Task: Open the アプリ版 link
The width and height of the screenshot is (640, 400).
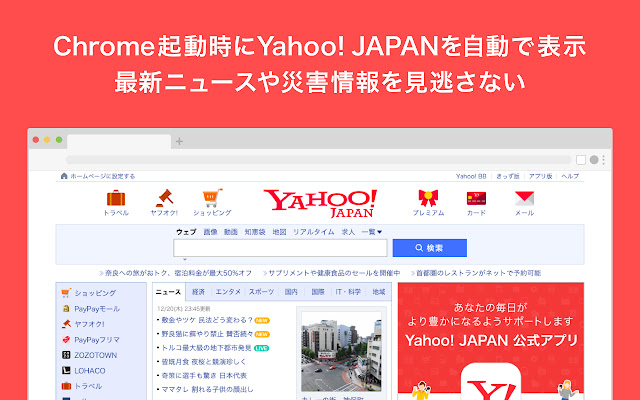Action: point(540,176)
